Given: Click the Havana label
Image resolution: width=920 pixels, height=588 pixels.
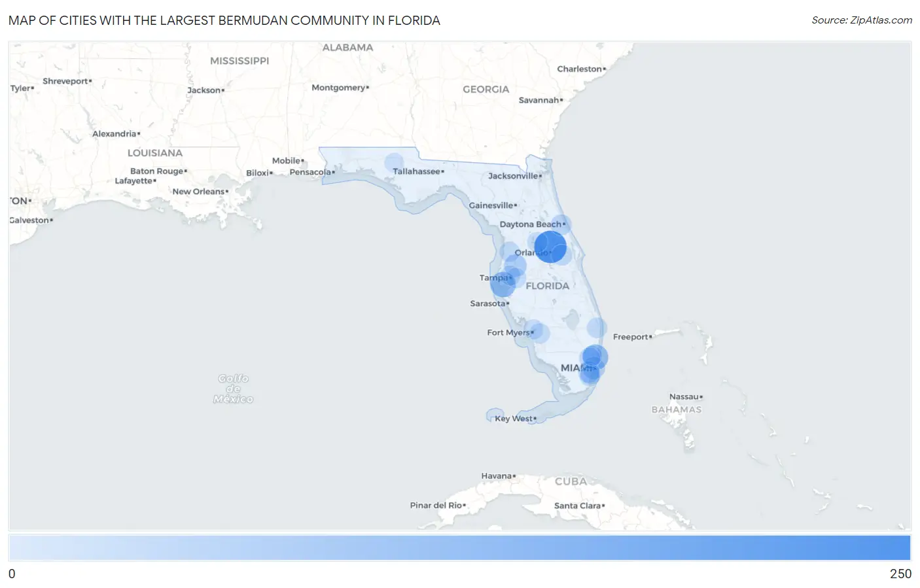Looking at the screenshot, I should tap(496, 476).
